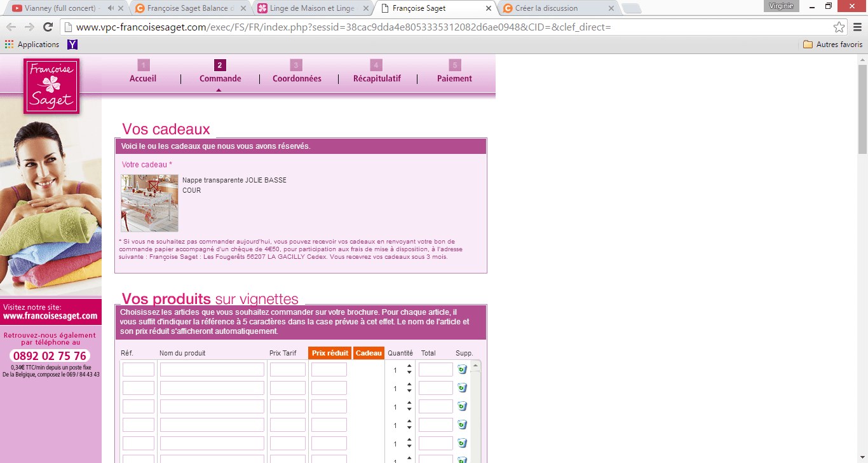Reload the page with the refresh icon
The height and width of the screenshot is (463, 868).
point(48,27)
